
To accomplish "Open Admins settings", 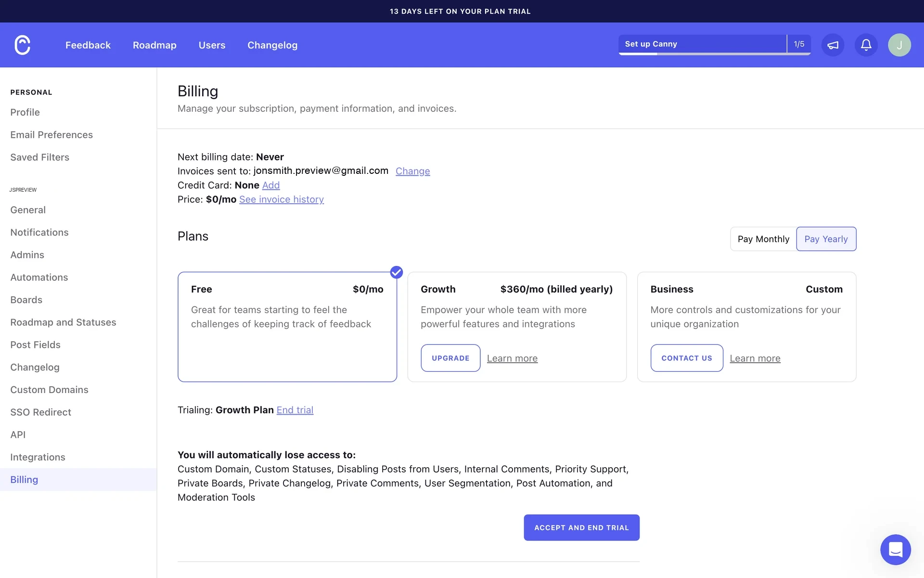I will [27, 255].
